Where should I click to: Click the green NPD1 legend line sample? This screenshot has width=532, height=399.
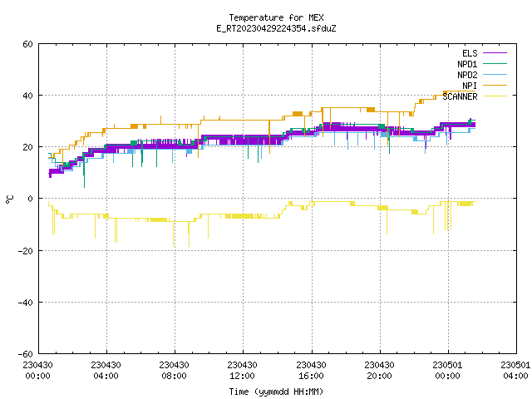pos(495,63)
